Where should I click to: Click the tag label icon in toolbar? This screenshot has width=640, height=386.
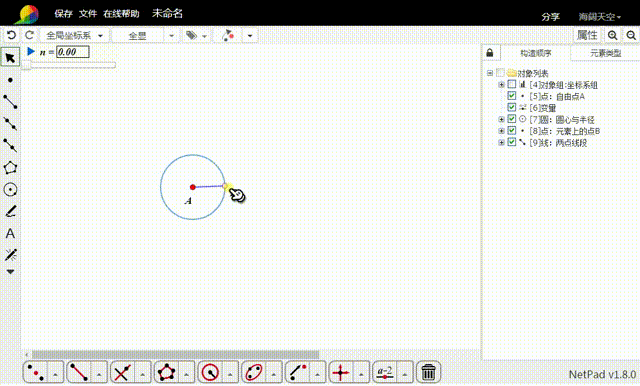191,35
